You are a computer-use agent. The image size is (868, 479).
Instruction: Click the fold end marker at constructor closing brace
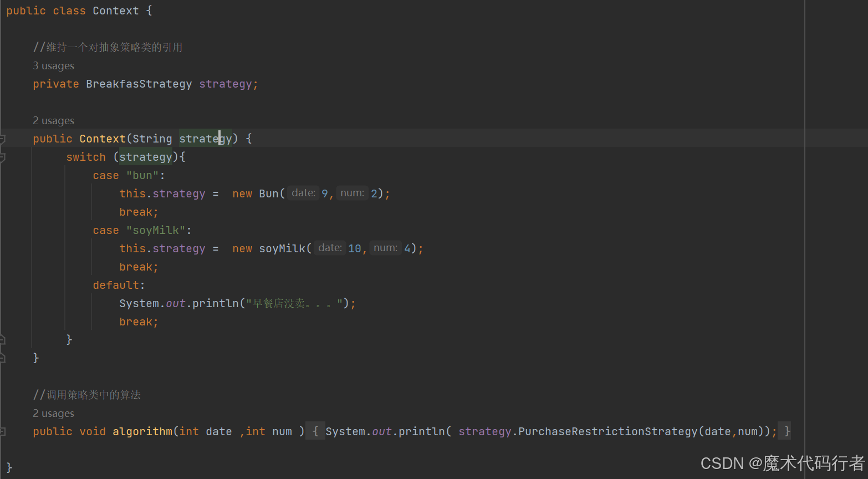click(3, 358)
